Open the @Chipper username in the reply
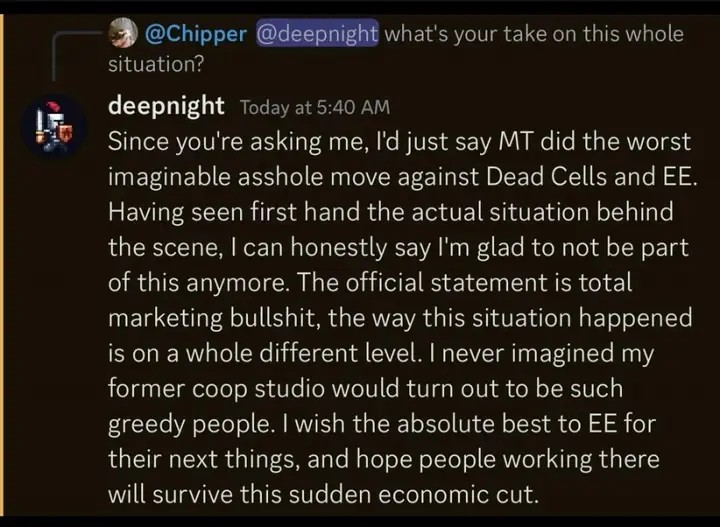This screenshot has width=720, height=527. [x=196, y=33]
